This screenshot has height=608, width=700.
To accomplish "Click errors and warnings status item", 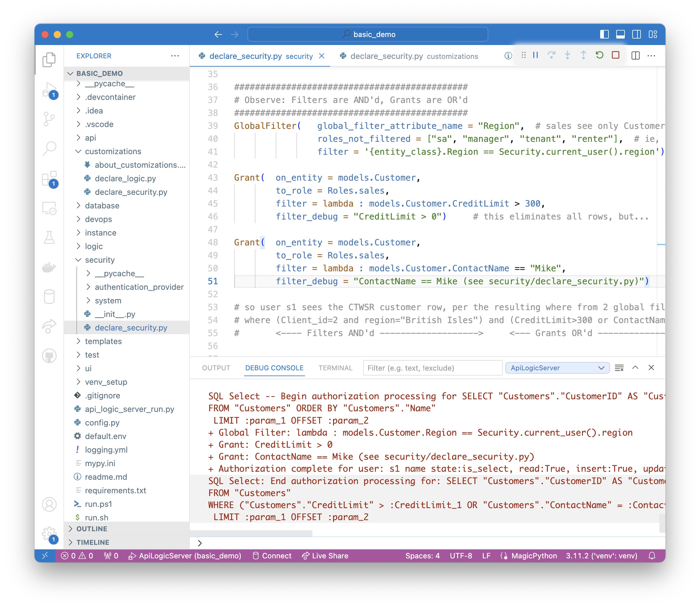I will pyautogui.click(x=77, y=556).
